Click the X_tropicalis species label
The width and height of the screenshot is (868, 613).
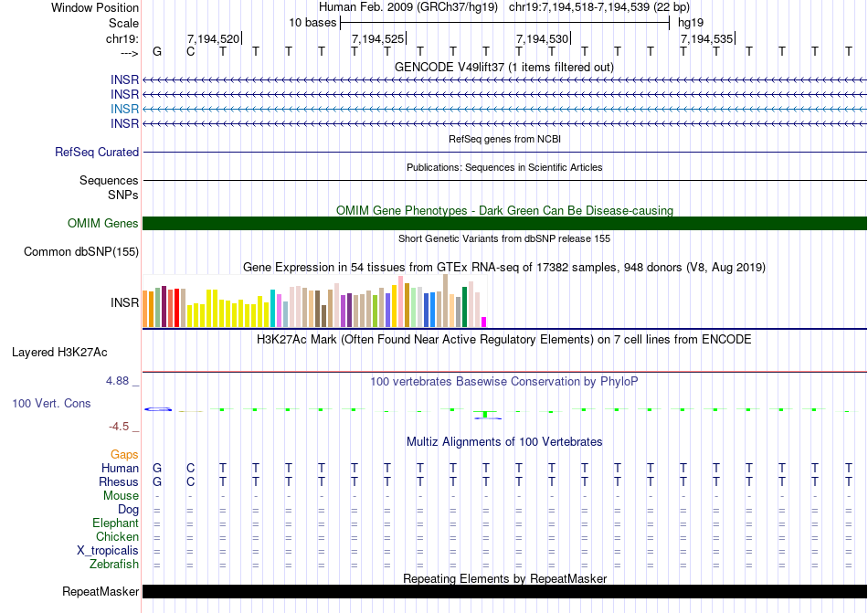[108, 551]
